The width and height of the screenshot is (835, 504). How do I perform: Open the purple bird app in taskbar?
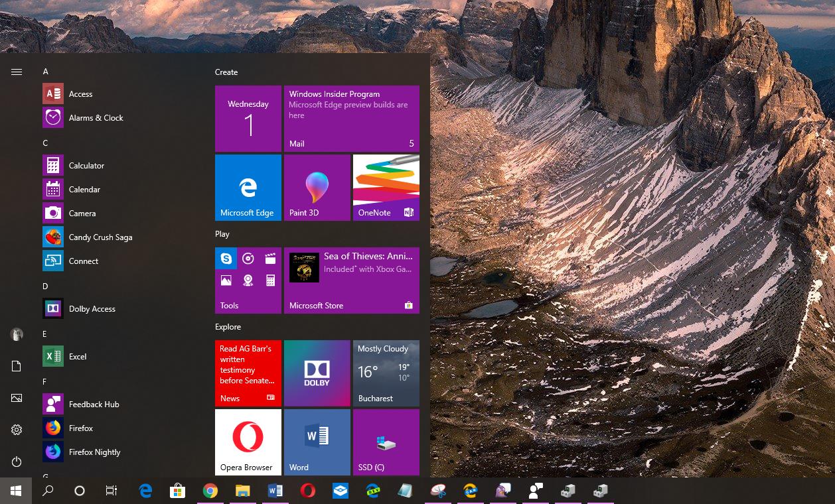[x=503, y=491]
